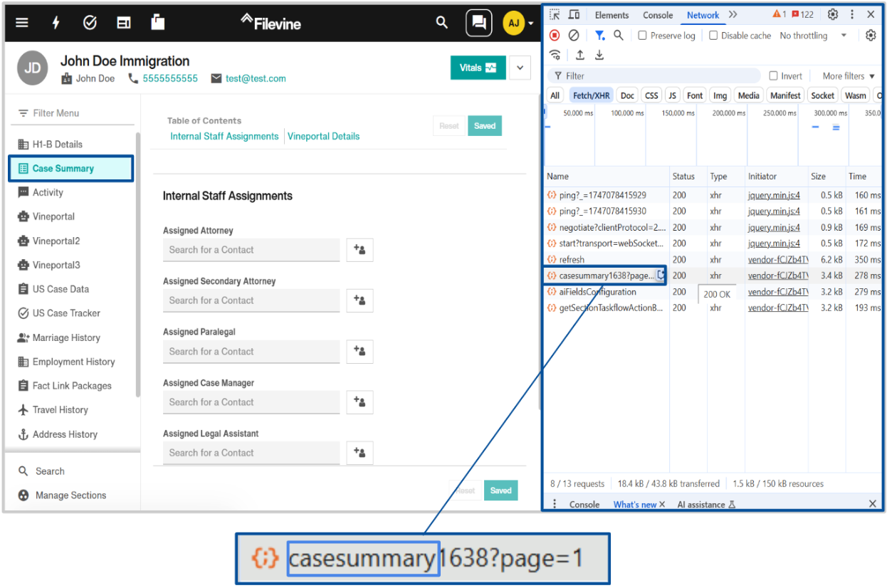
Task: Open Fact Link Packages section
Action: tap(71, 386)
